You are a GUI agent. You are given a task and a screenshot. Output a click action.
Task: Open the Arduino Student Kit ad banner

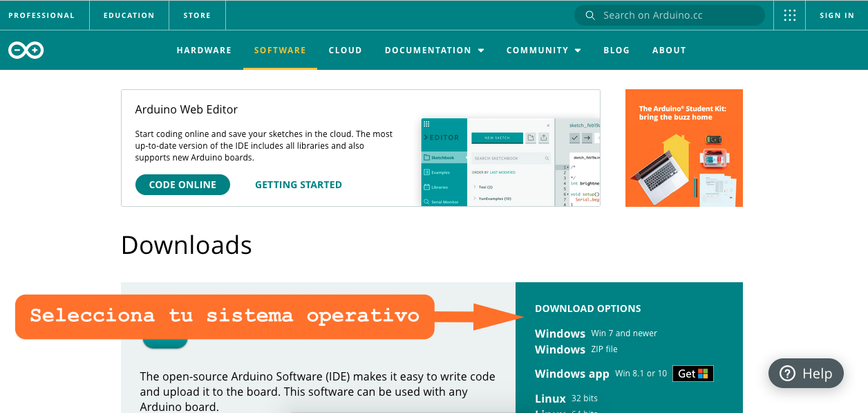pos(684,148)
